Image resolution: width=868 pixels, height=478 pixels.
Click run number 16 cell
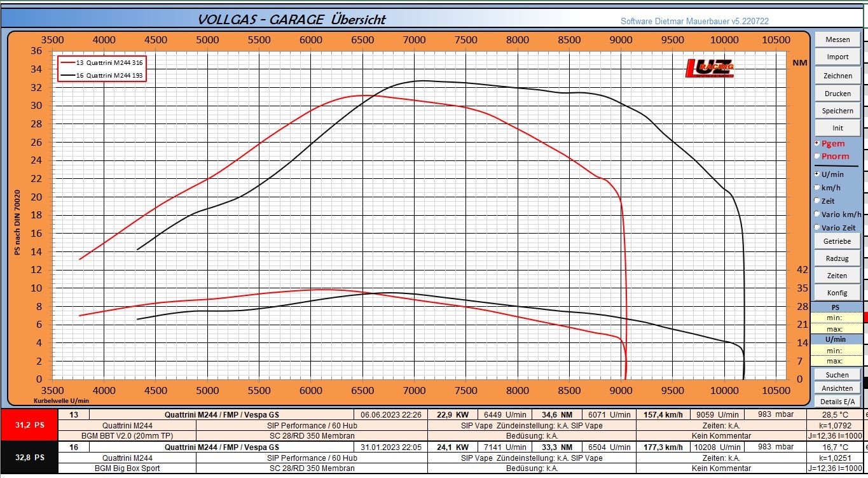pyautogui.click(x=74, y=447)
